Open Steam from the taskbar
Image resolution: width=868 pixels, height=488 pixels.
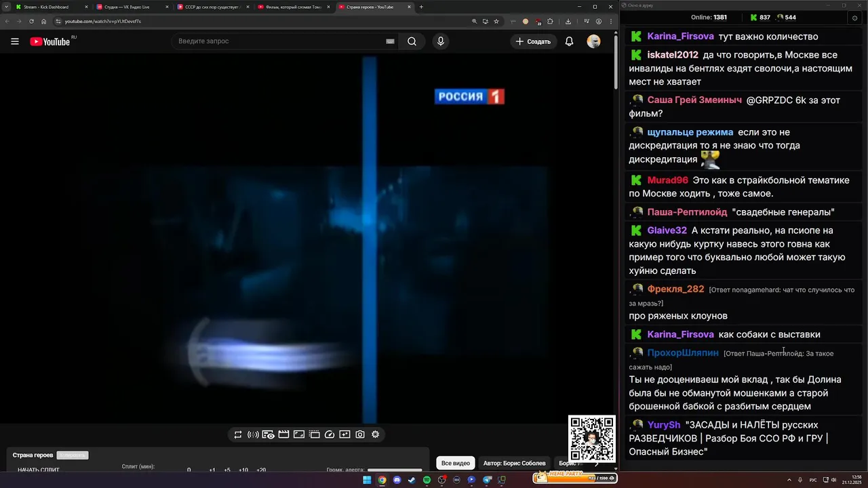point(412,480)
